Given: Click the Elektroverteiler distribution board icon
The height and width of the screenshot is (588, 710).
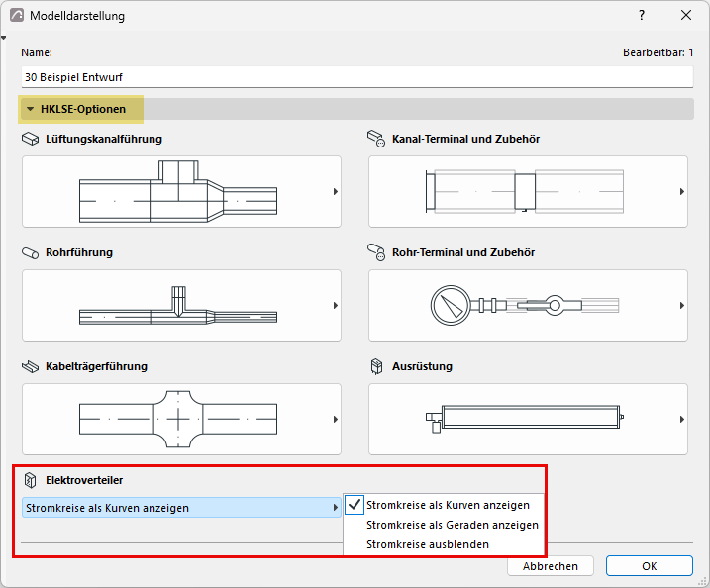Looking at the screenshot, I should (30, 480).
